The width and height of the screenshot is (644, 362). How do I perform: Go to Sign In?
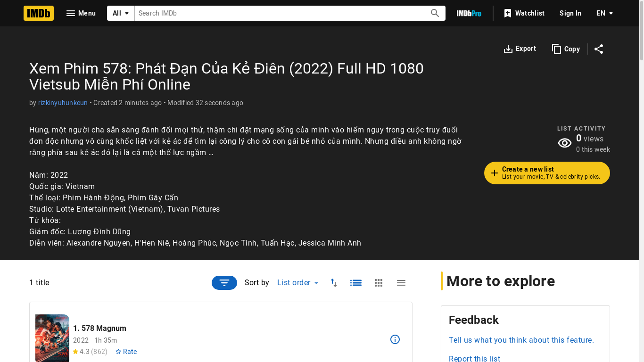tap(570, 13)
